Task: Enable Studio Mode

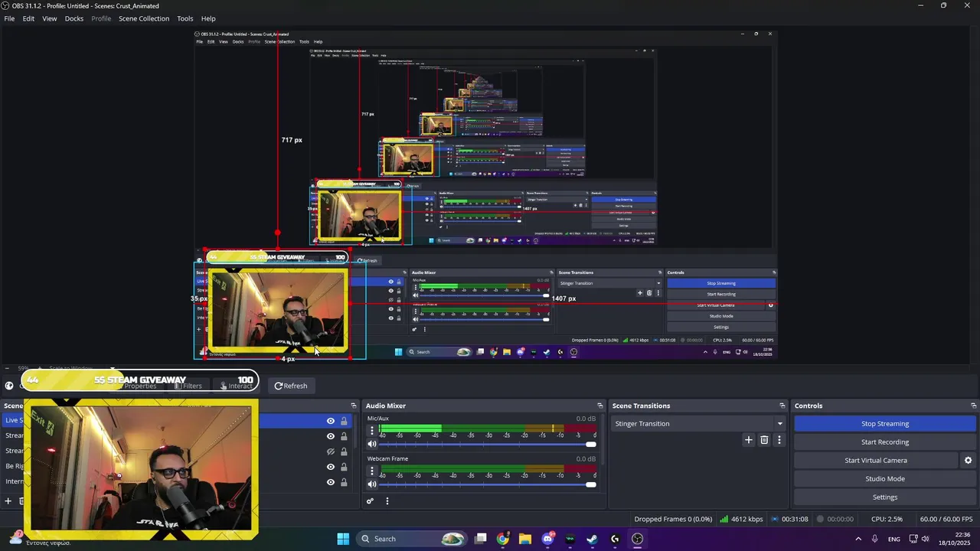Action: tap(885, 479)
